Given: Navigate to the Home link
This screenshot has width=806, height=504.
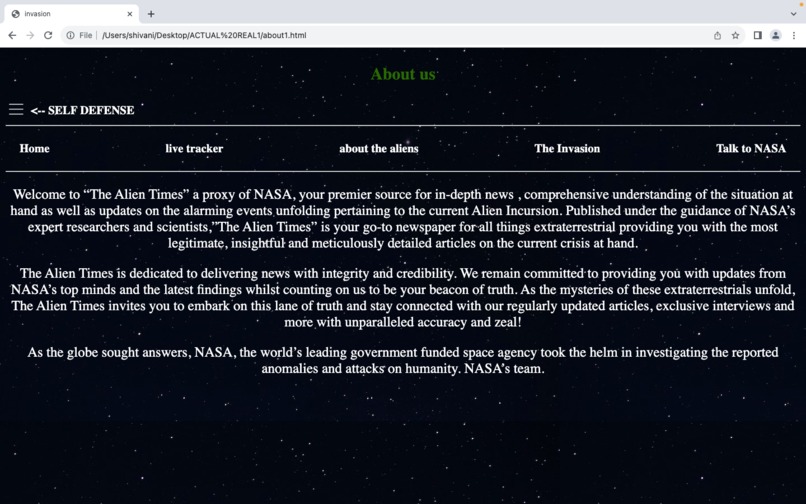Looking at the screenshot, I should [34, 149].
